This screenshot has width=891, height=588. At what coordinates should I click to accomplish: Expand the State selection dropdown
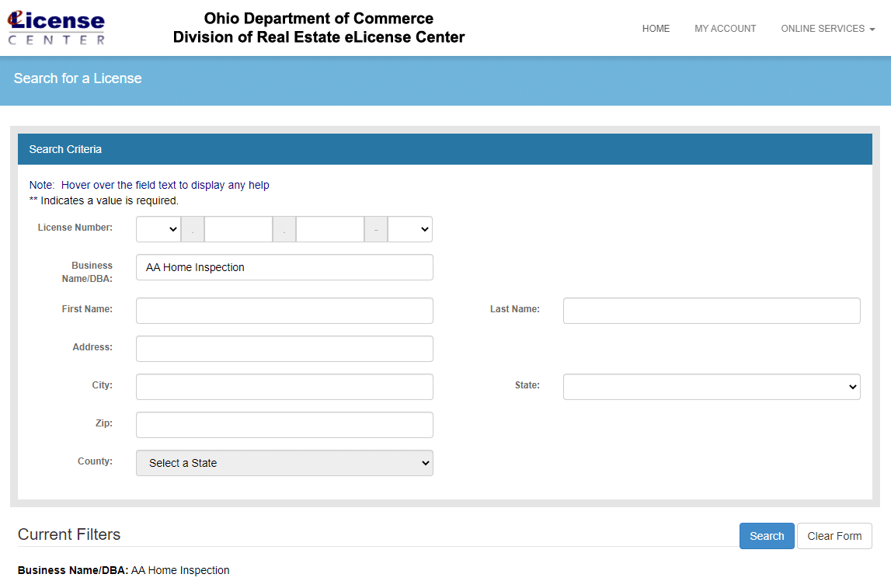coord(711,386)
